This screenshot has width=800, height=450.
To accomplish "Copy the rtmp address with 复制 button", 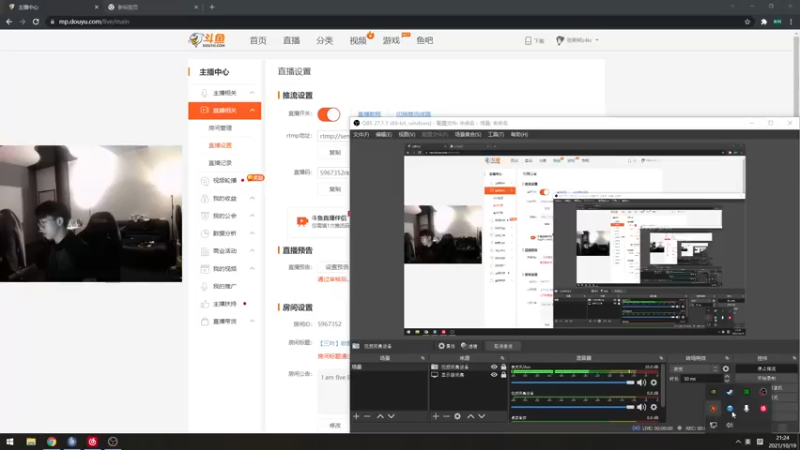I will coord(335,153).
